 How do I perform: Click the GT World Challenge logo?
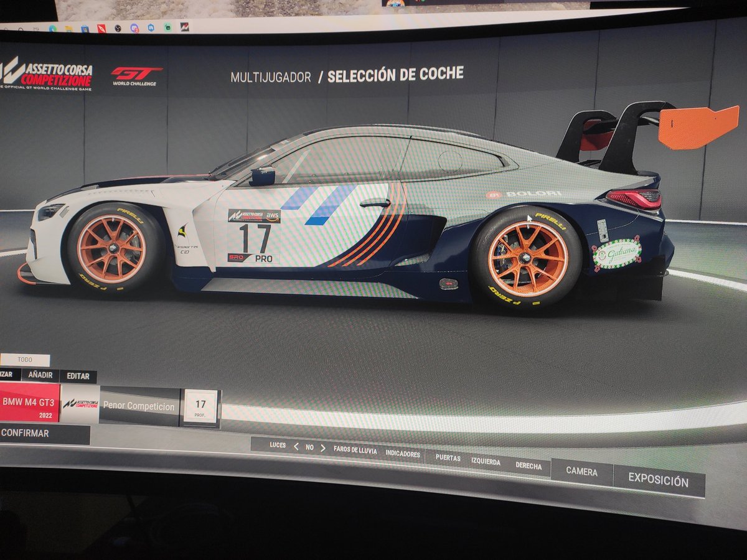click(136, 76)
